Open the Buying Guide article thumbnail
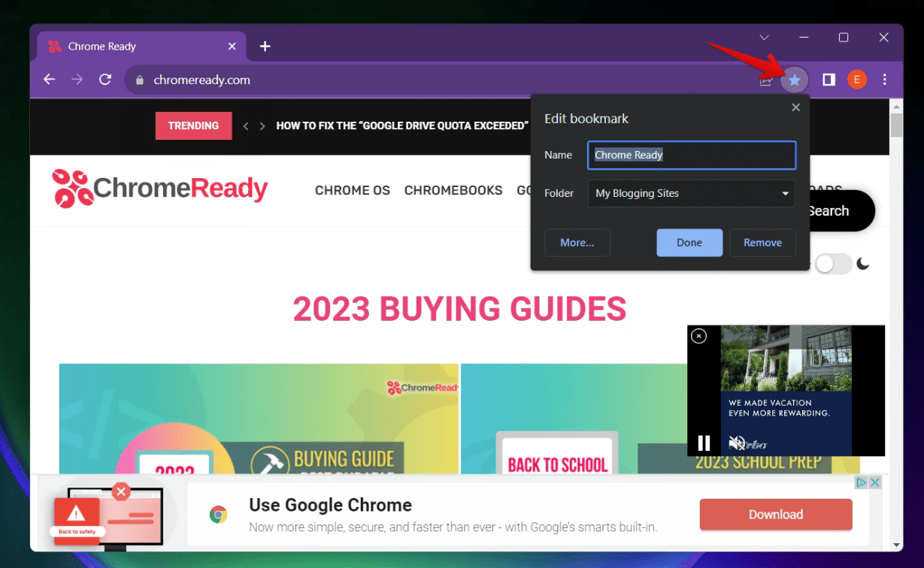Screen dimensions: 924x568 pos(259,418)
